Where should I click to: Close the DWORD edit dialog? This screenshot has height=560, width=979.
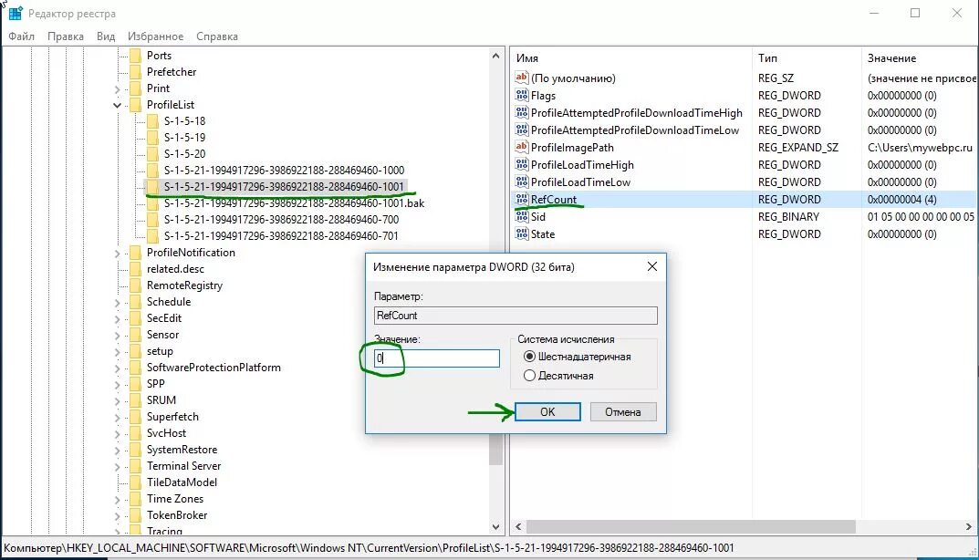pyautogui.click(x=652, y=266)
